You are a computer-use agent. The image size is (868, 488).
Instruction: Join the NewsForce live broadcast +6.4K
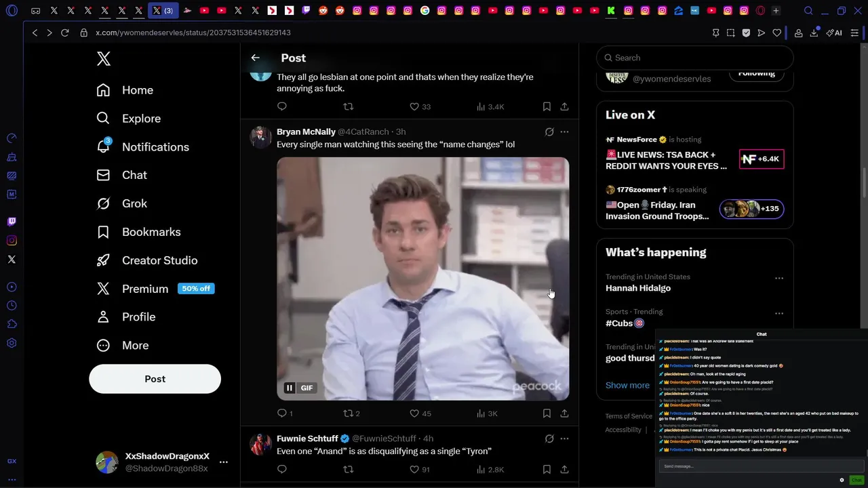click(762, 159)
